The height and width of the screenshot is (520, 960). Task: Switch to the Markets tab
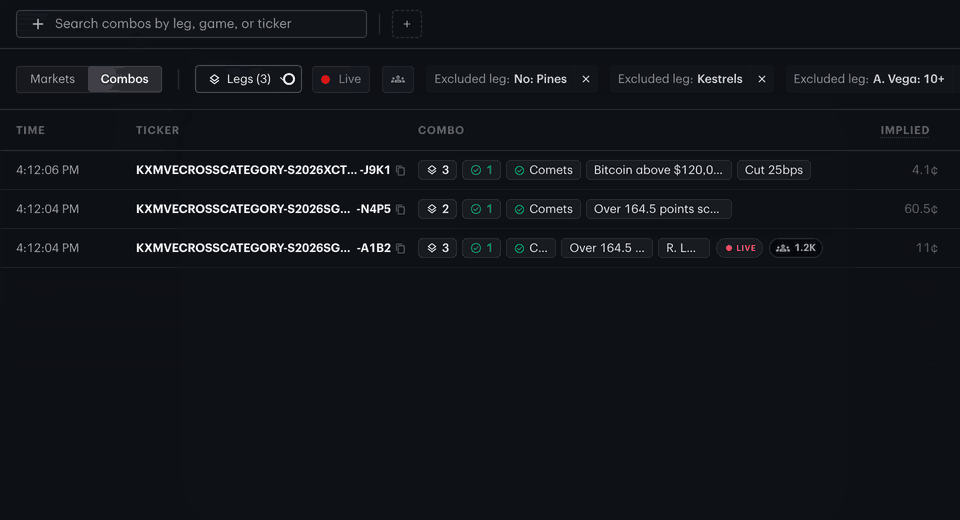[x=53, y=79]
